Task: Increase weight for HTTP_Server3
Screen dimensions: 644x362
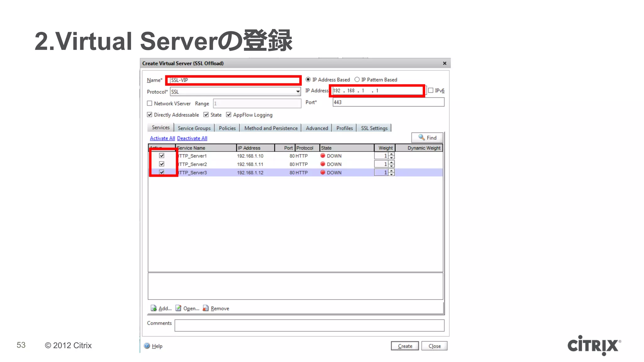Action: [x=391, y=171]
